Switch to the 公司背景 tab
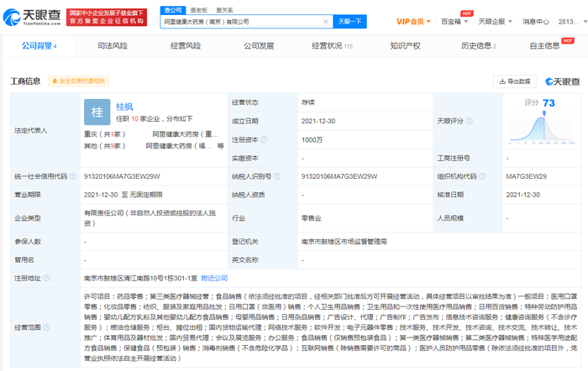The image size is (588, 371). coord(39,45)
